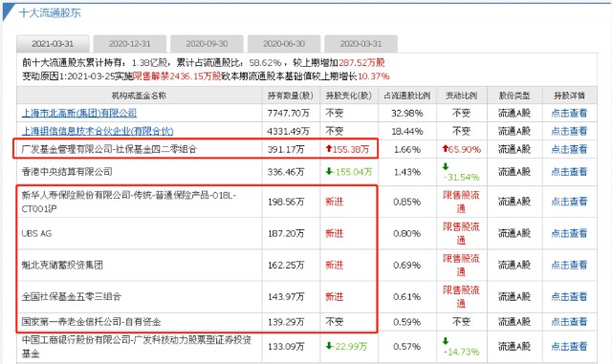Screen dimensions: 612x364
Task: Switch to the 2020-06-30 tab
Action: click(x=284, y=44)
